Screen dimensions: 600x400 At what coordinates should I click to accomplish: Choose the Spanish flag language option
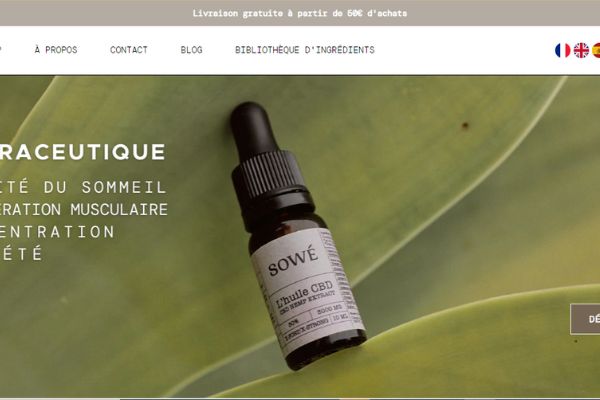pyautogui.click(x=596, y=50)
